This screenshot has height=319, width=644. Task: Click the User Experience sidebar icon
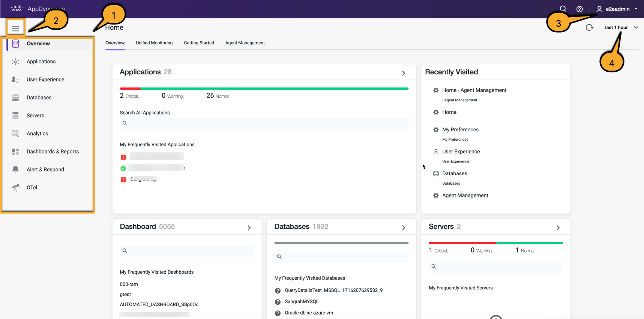(15, 80)
